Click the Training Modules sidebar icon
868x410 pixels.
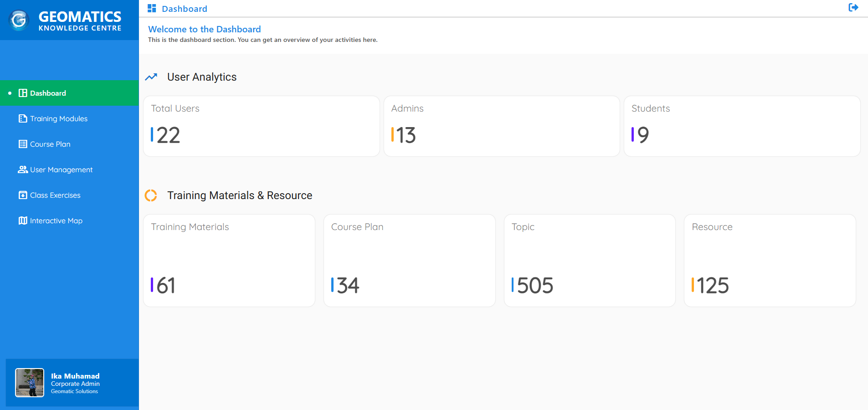click(x=22, y=118)
